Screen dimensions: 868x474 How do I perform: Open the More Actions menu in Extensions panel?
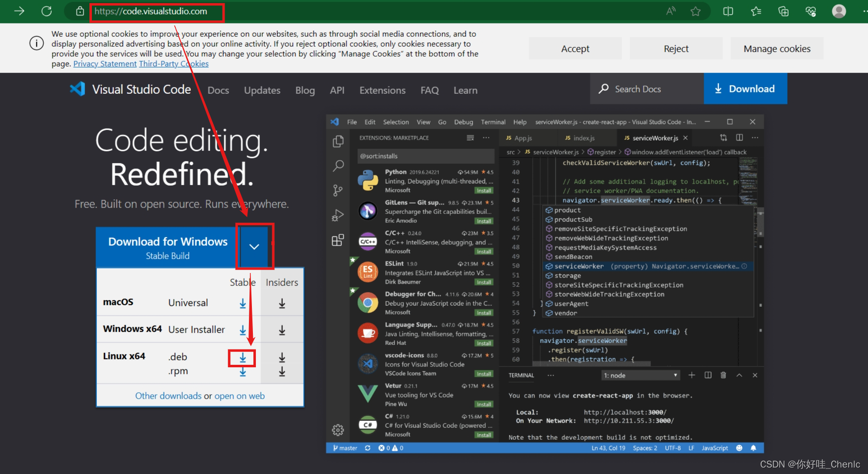click(485, 137)
